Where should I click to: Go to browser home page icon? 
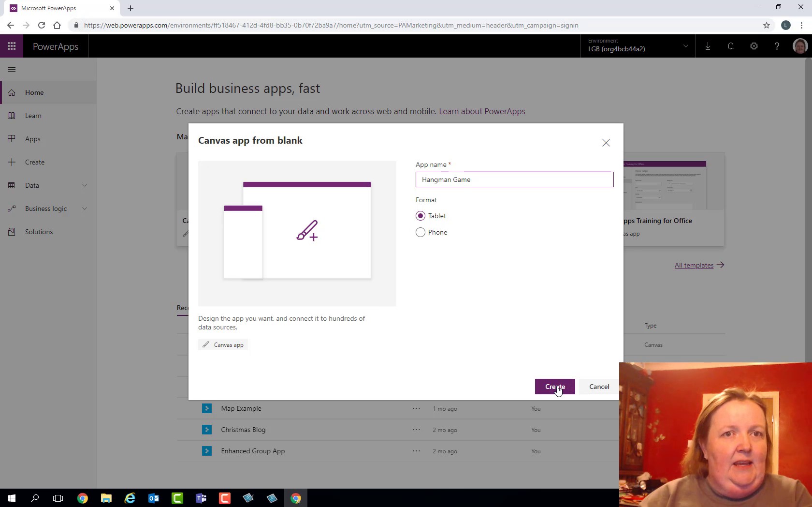(x=57, y=25)
